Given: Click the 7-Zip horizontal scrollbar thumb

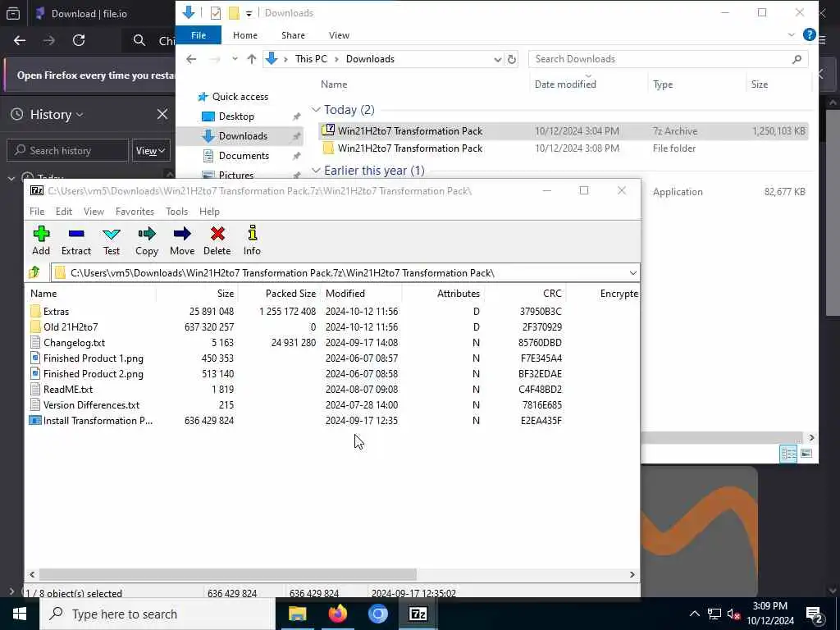Looking at the screenshot, I should click(x=228, y=574).
